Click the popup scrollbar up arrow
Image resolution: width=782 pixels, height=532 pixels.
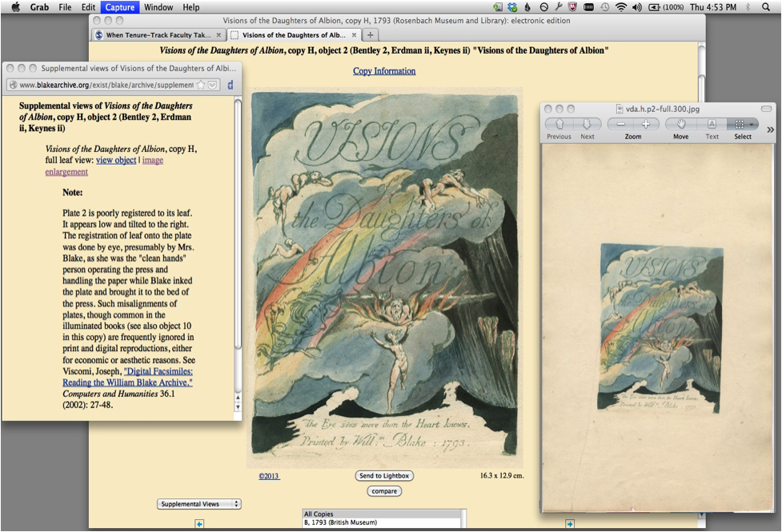pyautogui.click(x=238, y=398)
